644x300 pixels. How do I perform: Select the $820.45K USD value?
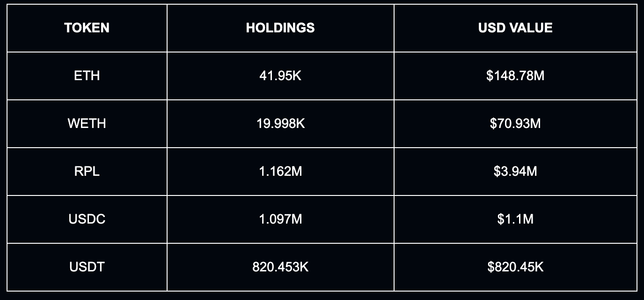click(x=515, y=267)
